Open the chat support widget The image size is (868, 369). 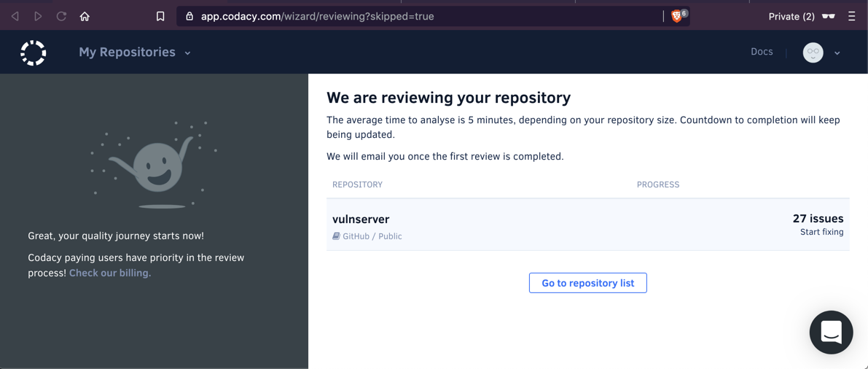[832, 333]
